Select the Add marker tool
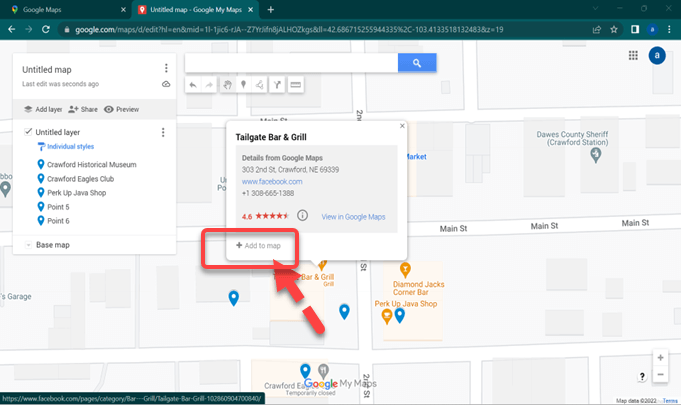Image resolution: width=681 pixels, height=405 pixels. pyautogui.click(x=243, y=85)
